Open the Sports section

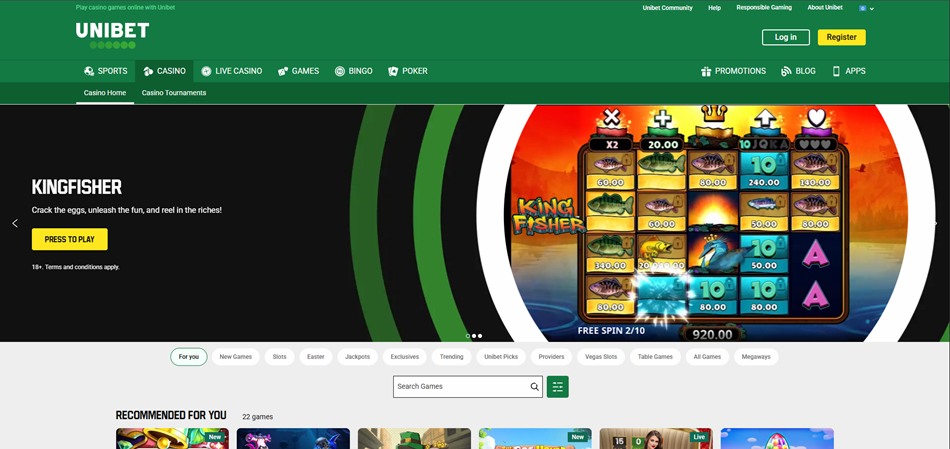click(105, 71)
